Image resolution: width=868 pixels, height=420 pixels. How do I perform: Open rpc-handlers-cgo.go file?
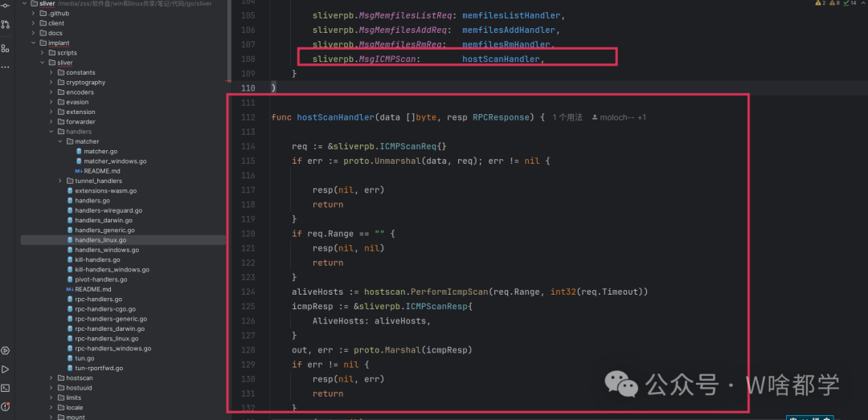pos(105,309)
